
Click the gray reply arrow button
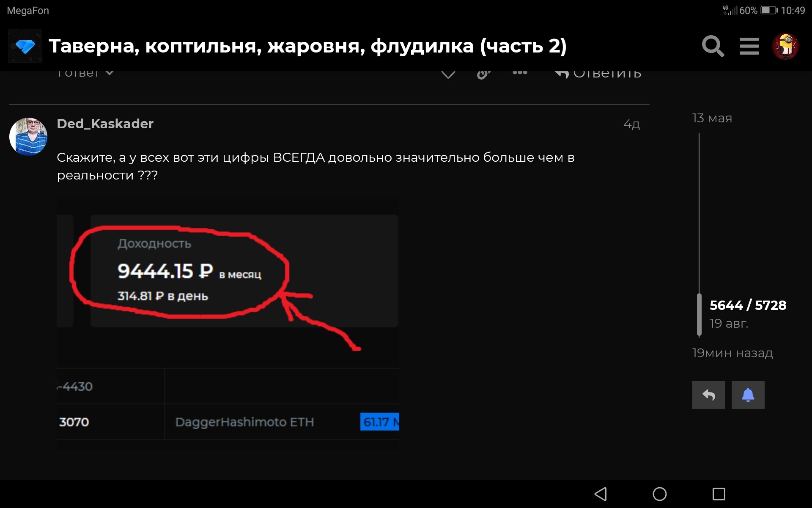click(x=708, y=395)
